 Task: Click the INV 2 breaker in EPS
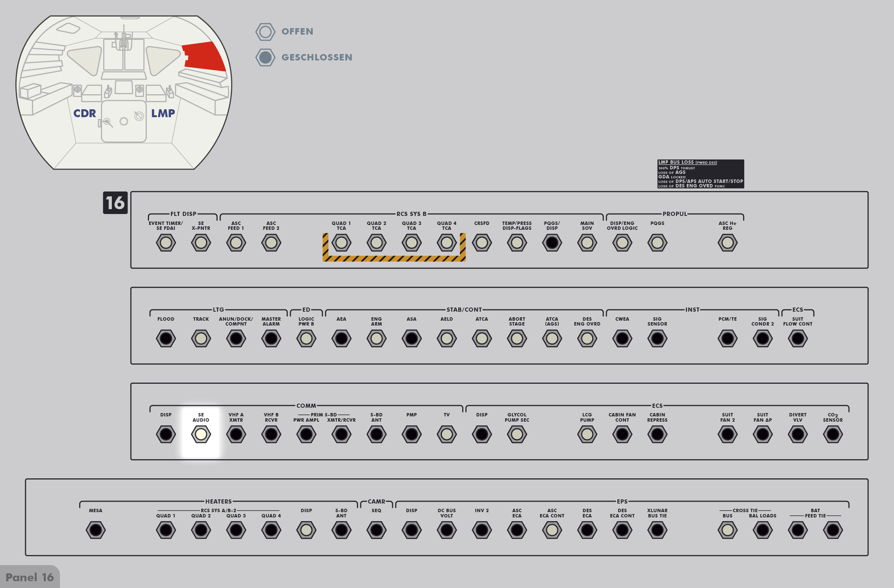pyautogui.click(x=482, y=530)
